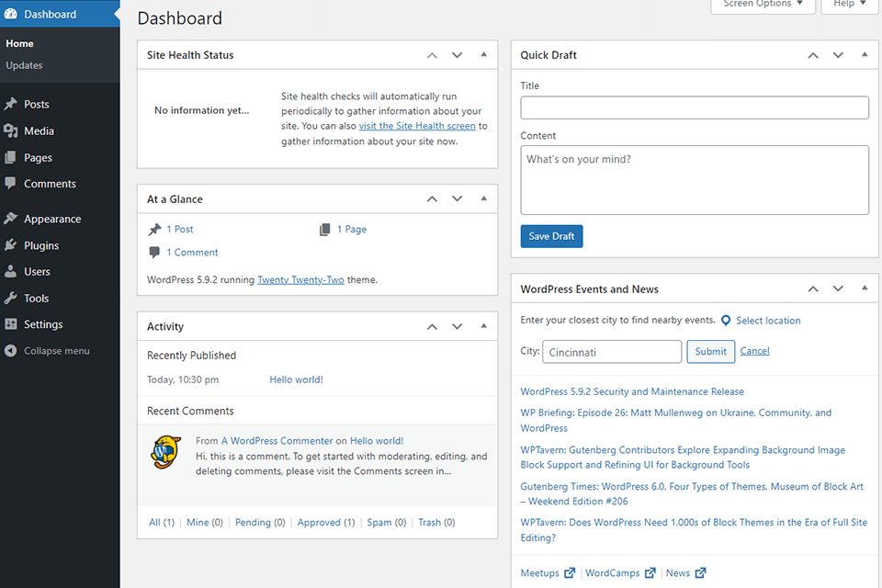The height and width of the screenshot is (588, 882).
Task: Click the Comments bubble icon in sidebar
Action: [11, 184]
